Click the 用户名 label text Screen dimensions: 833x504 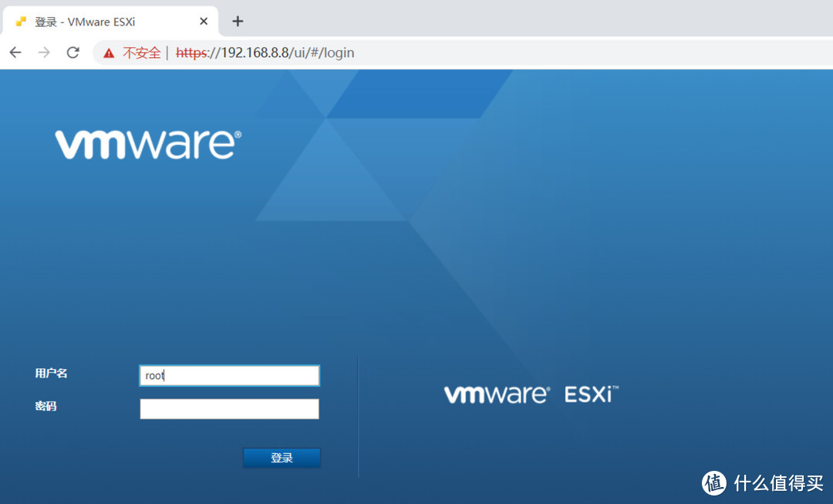pos(51,374)
